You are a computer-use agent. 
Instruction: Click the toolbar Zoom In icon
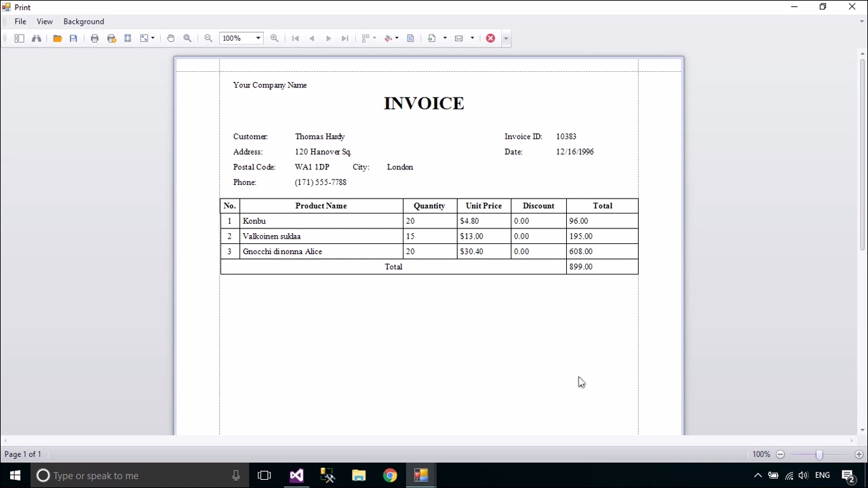(x=275, y=39)
